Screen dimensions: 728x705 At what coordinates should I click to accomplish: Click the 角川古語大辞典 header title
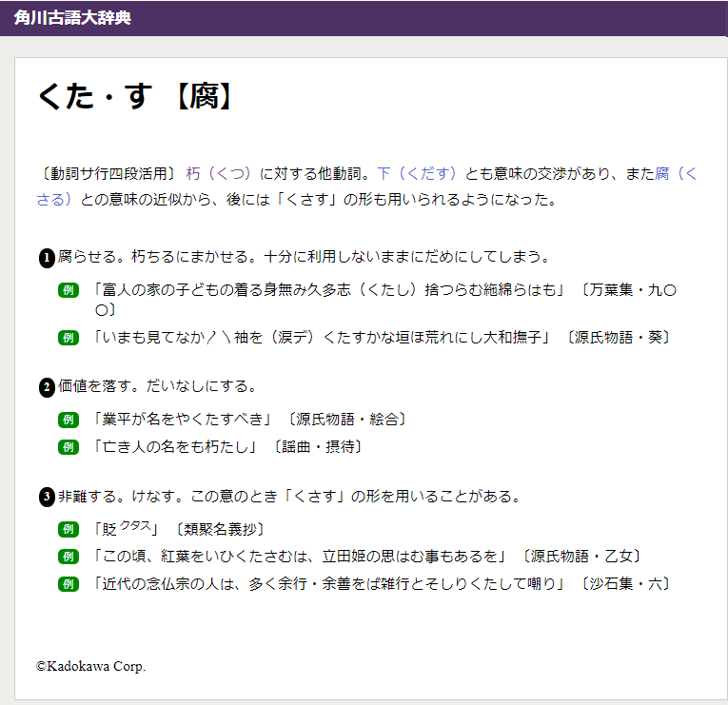[72, 18]
